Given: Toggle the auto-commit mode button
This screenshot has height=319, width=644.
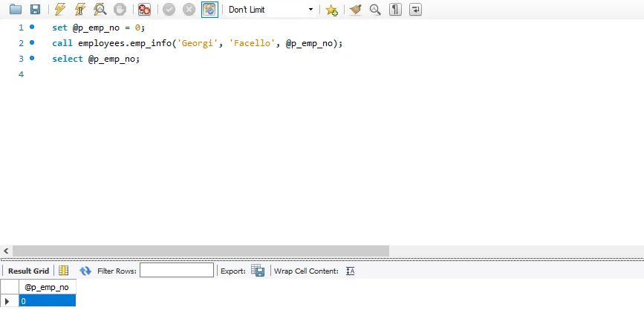Looking at the screenshot, I should [209, 10].
